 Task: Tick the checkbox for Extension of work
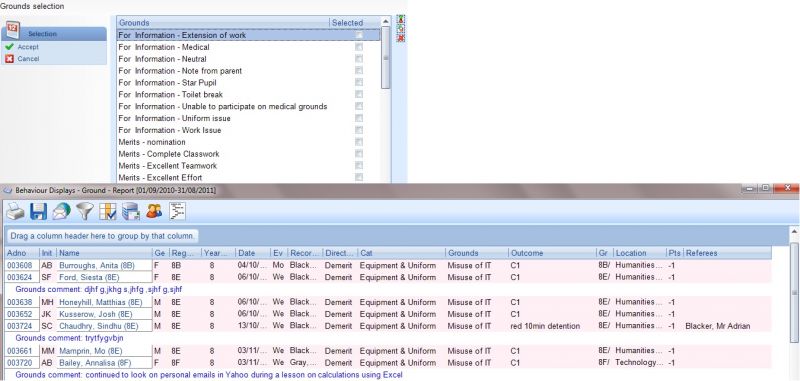[x=359, y=35]
